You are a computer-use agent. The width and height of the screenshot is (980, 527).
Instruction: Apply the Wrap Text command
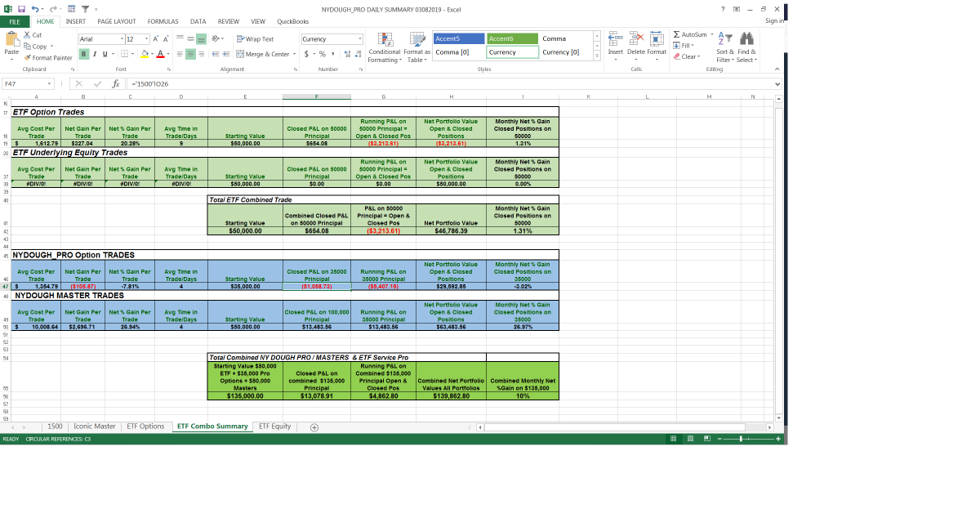254,38
